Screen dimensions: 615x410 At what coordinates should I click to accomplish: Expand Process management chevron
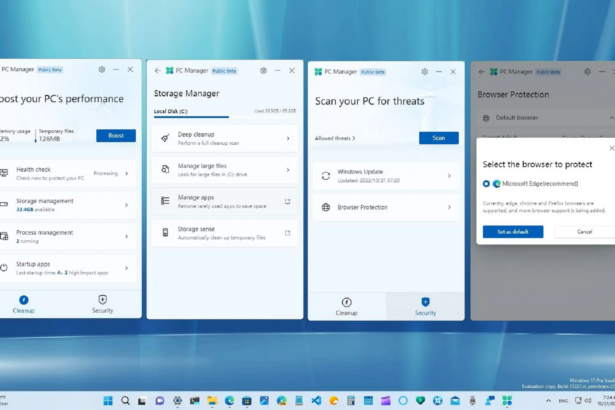(126, 236)
